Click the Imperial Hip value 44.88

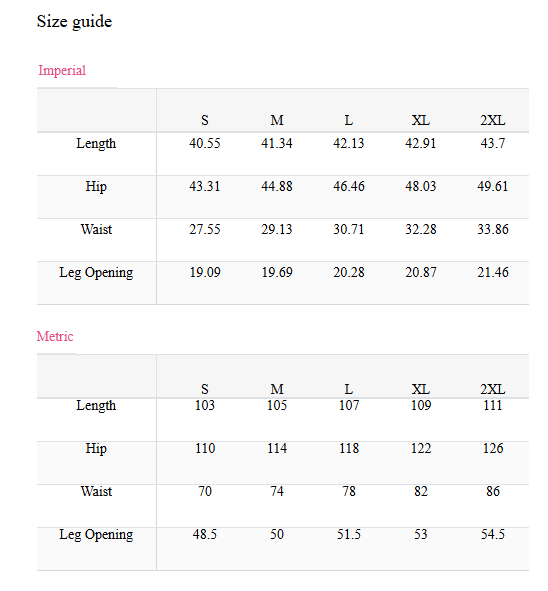(x=277, y=186)
